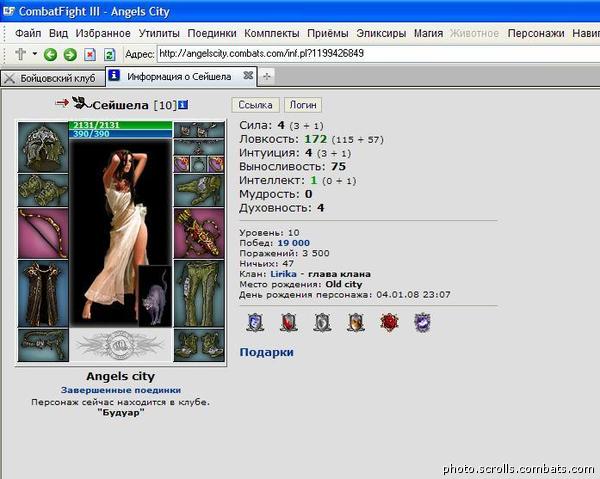The height and width of the screenshot is (479, 600).
Task: Click the bracers equipment slot below helmet
Action: click(43, 190)
